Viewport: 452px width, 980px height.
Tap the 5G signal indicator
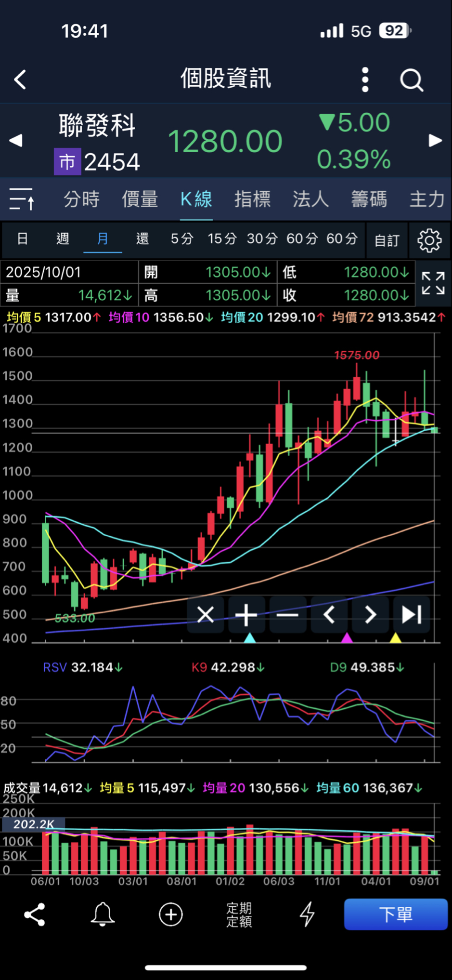tap(361, 31)
